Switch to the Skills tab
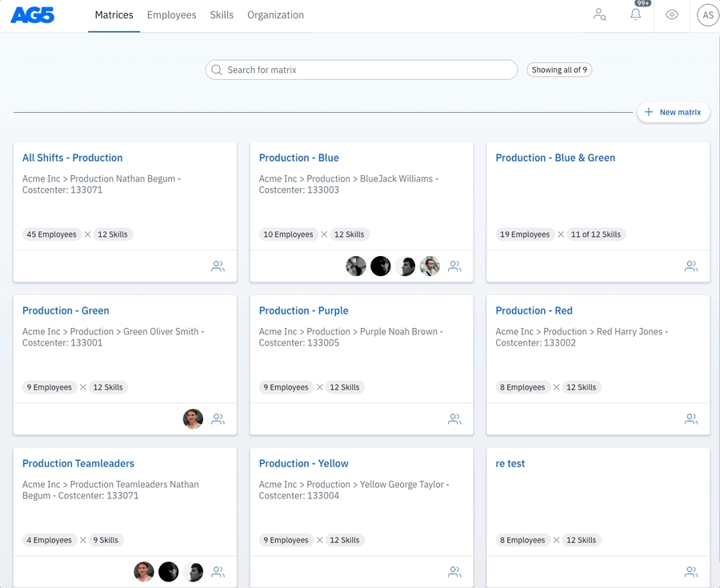The image size is (720, 588). 222,15
